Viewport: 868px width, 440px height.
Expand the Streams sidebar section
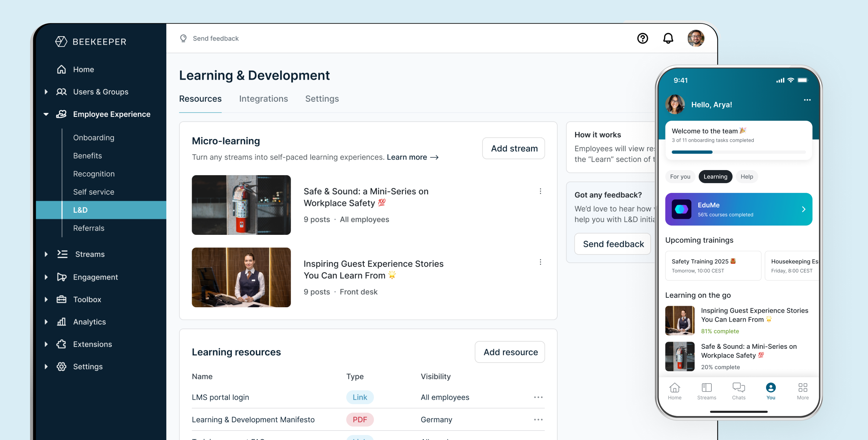pyautogui.click(x=46, y=254)
